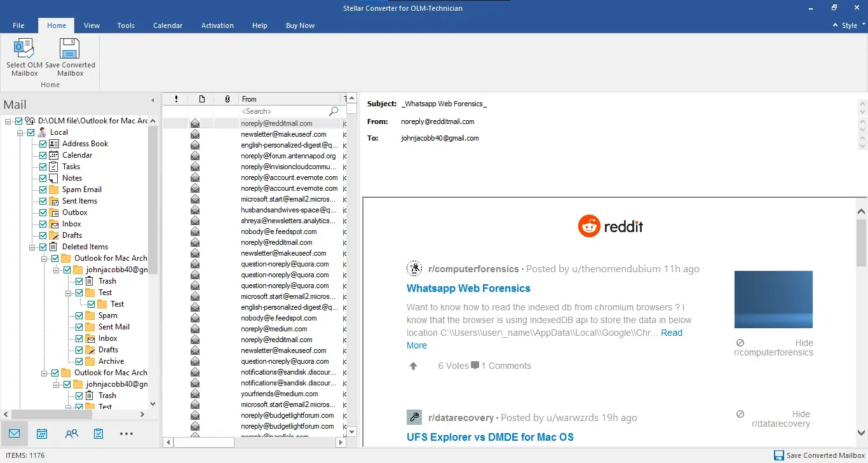This screenshot has height=463, width=868.
Task: Toggle the Spam Email checkbox
Action: 43,190
